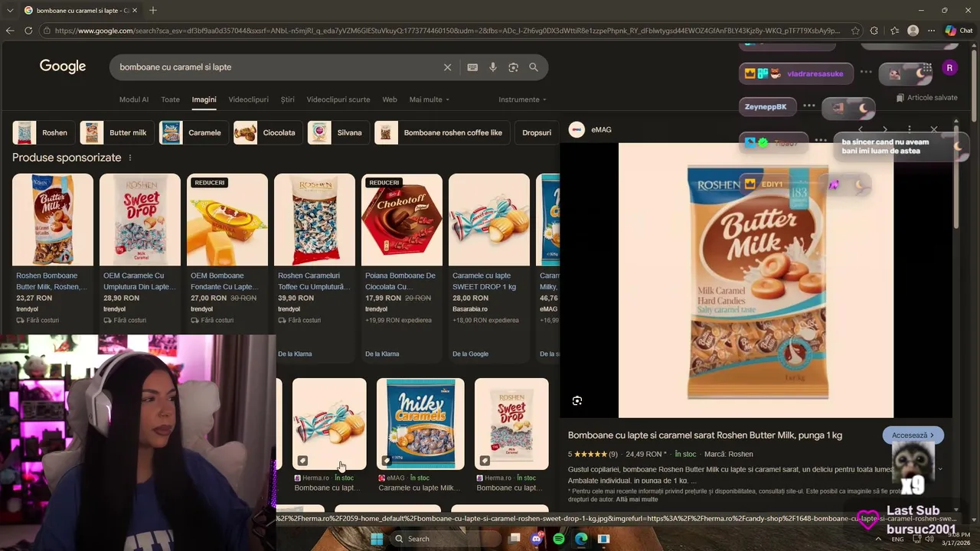This screenshot has width=980, height=551.
Task: Switch to the Web tab
Action: (390, 99)
